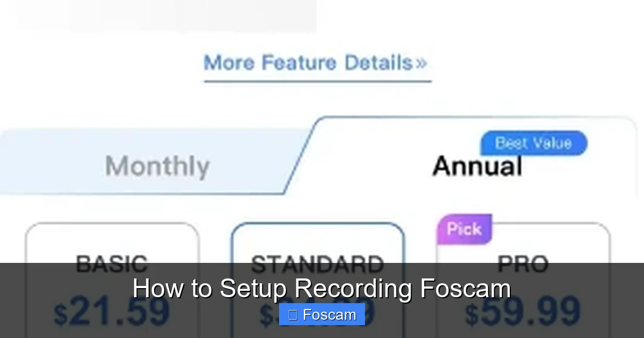Screen dimensions: 644x338
Task: Select the STANDARD plan heading
Action: tap(318, 263)
